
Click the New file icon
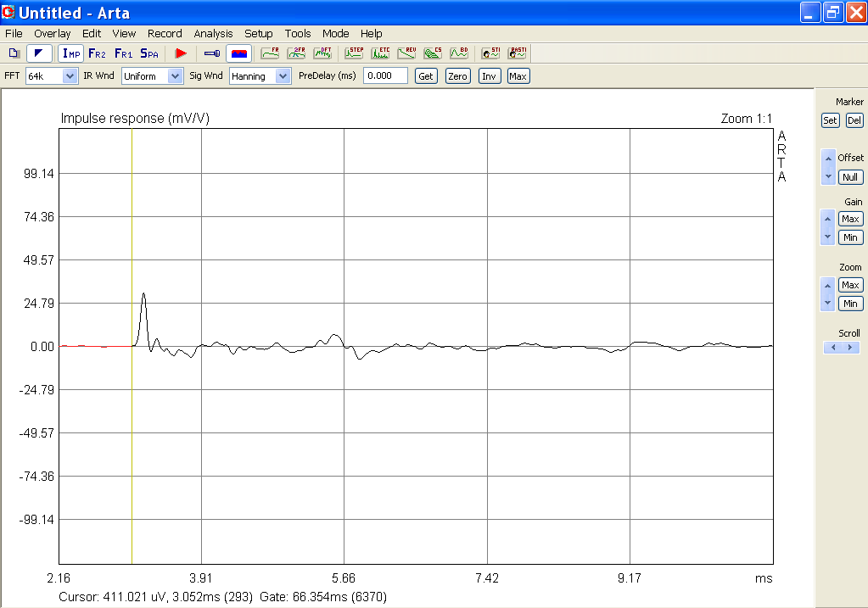(14, 53)
